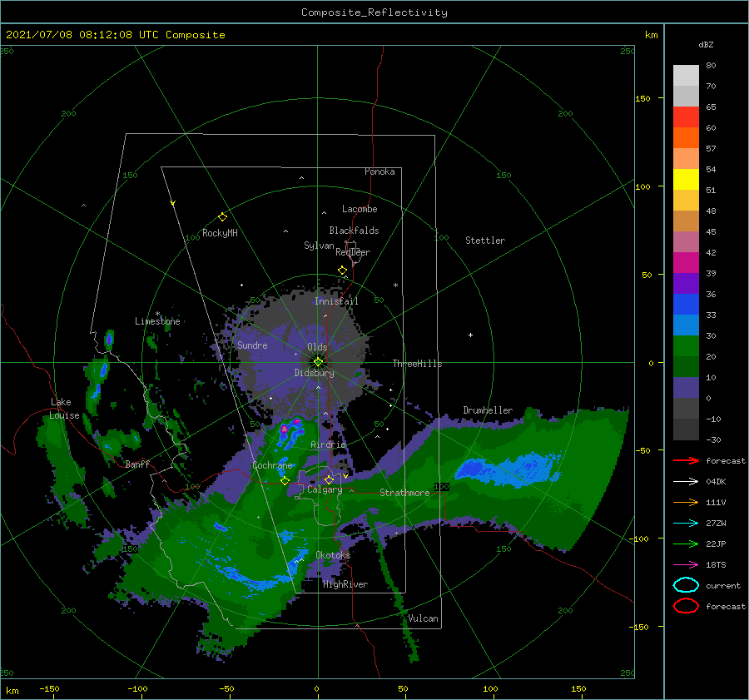Click the orange 111V arrow in legend

pyautogui.click(x=686, y=502)
